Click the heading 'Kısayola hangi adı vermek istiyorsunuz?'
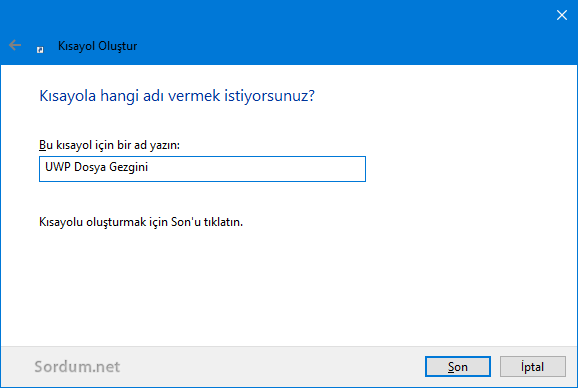This screenshot has width=578, height=388. pos(177,96)
